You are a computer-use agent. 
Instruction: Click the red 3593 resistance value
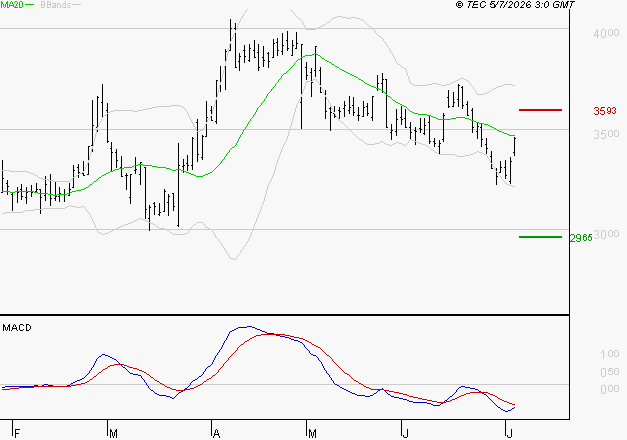605,111
